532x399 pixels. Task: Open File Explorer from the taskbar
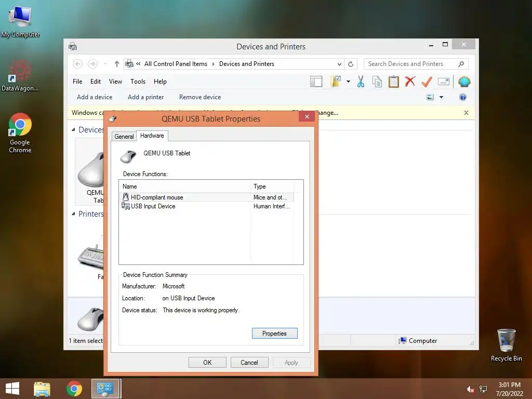[x=42, y=389]
